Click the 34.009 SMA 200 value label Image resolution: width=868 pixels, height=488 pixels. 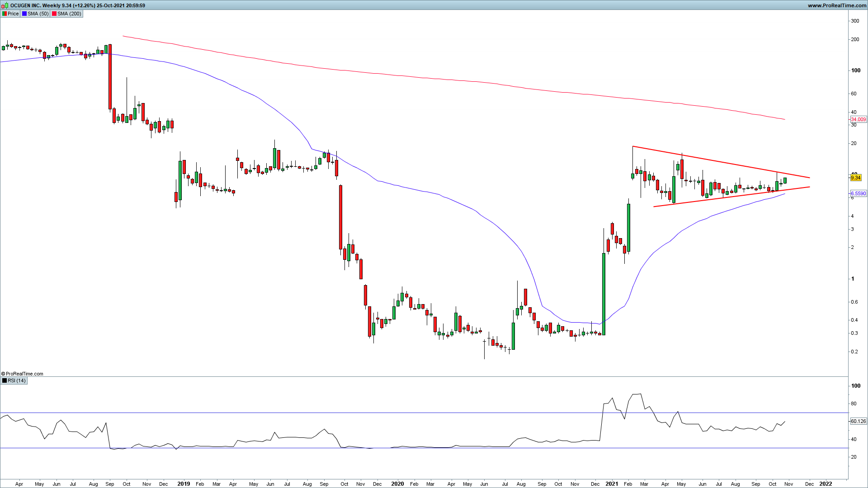(x=858, y=120)
